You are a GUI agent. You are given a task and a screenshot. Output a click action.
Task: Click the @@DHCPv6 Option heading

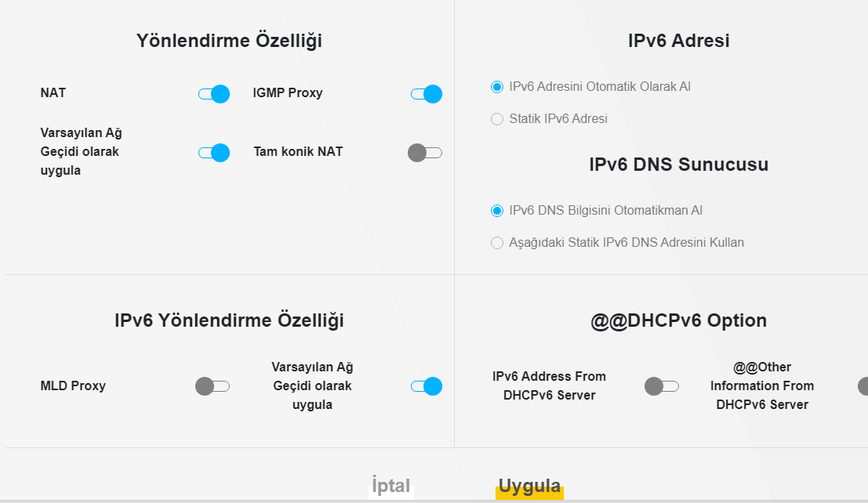[678, 320]
